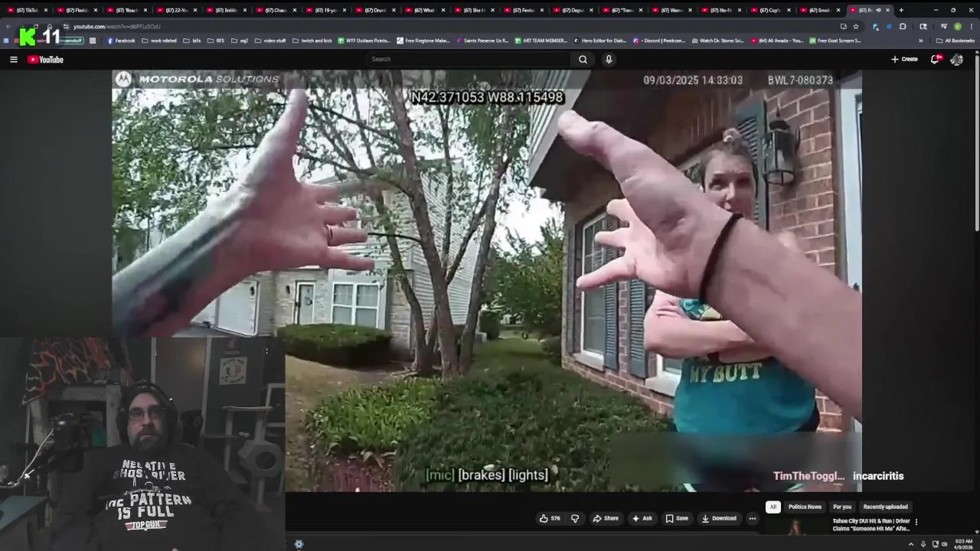Open Tahoe City DUI Hit & Run video title
Image resolution: width=980 pixels, height=551 pixels.
(x=871, y=524)
